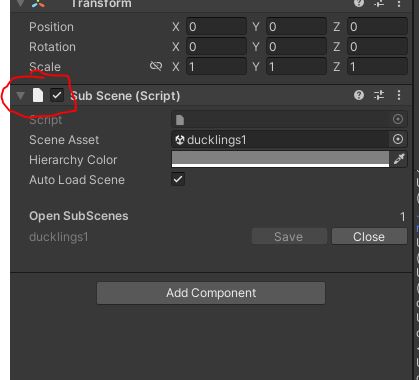419x380 pixels.
Task: Open Sub Scene preset selector icon
Action: (x=379, y=96)
